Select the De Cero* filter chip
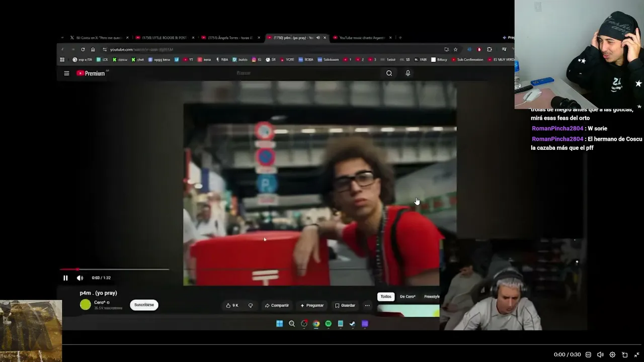 pos(408,297)
